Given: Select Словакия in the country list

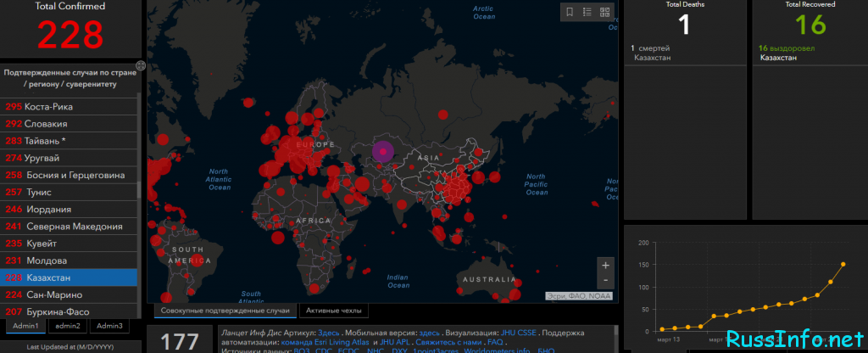Looking at the screenshot, I should (x=69, y=124).
